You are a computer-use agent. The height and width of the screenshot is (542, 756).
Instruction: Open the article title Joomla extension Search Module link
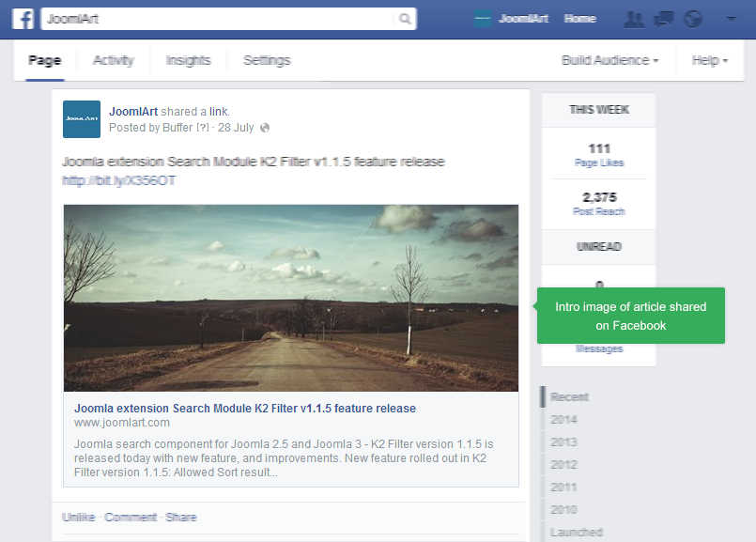pyautogui.click(x=245, y=409)
